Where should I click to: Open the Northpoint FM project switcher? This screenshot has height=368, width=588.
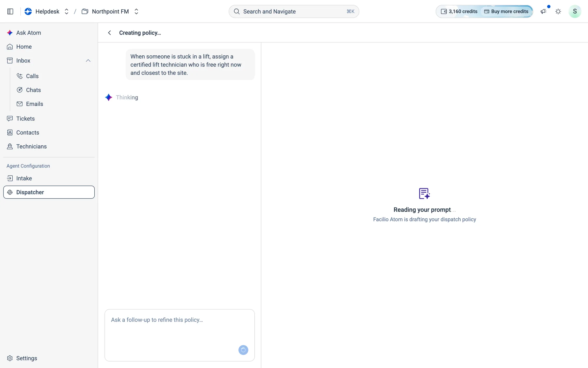click(136, 11)
